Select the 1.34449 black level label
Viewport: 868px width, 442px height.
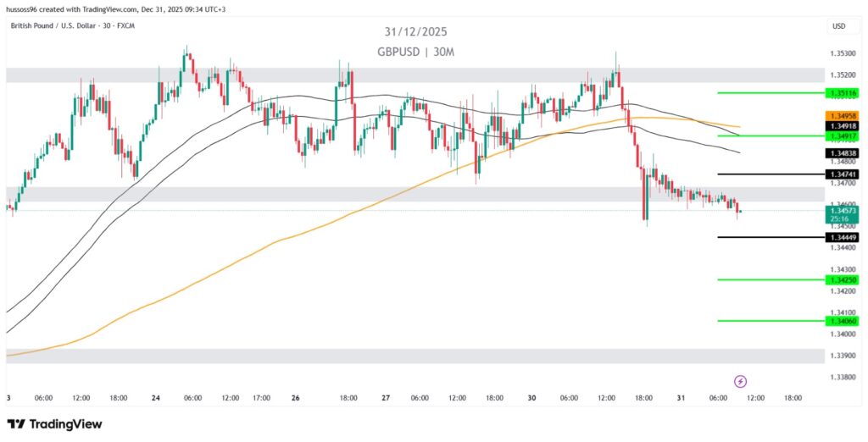(845, 238)
